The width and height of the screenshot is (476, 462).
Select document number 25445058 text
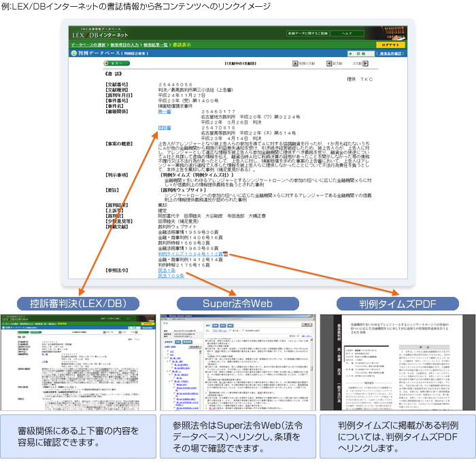coord(175,85)
